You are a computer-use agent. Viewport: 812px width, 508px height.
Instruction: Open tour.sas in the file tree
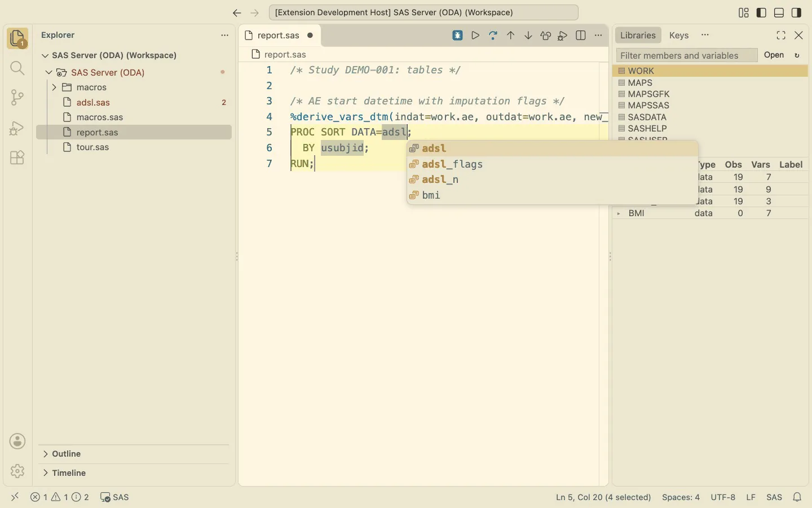click(x=134, y=147)
